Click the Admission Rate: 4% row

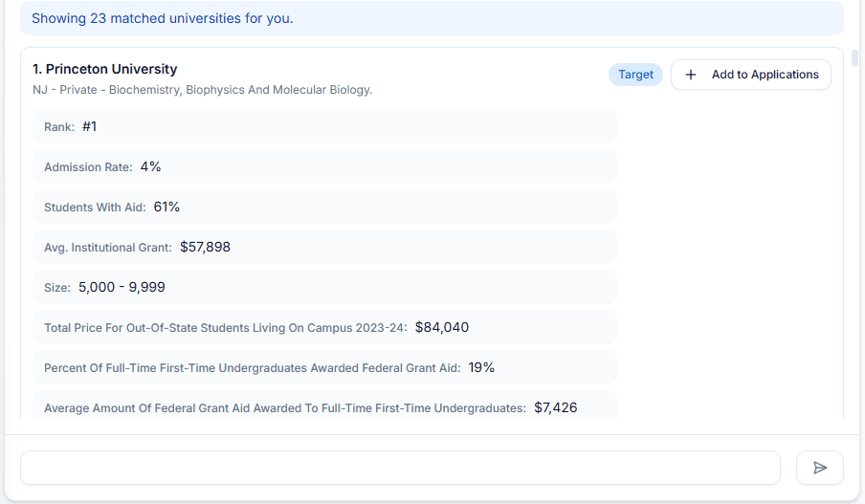click(x=324, y=166)
